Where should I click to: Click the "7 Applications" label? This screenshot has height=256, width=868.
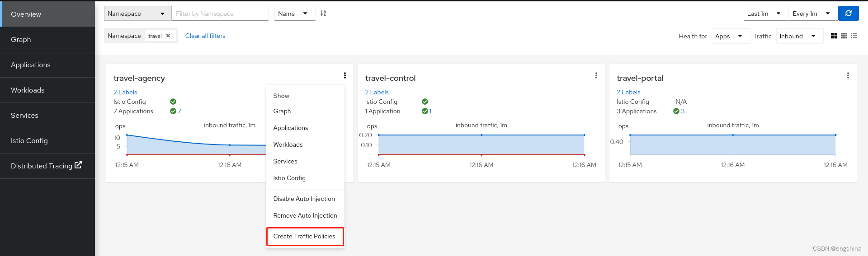[x=133, y=111]
